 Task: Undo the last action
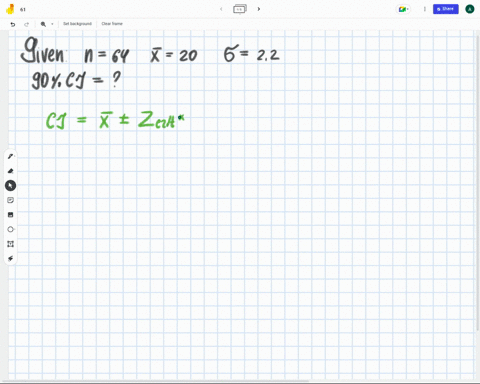click(13, 24)
